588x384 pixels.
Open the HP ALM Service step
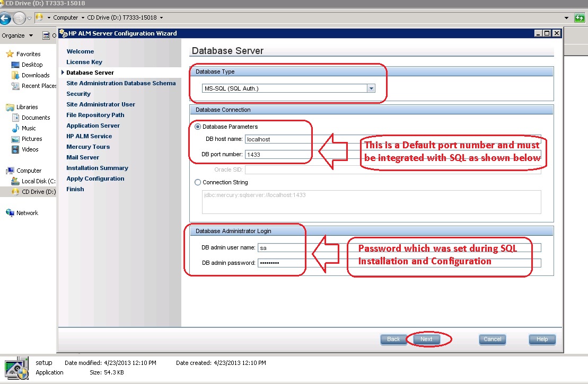pos(89,136)
